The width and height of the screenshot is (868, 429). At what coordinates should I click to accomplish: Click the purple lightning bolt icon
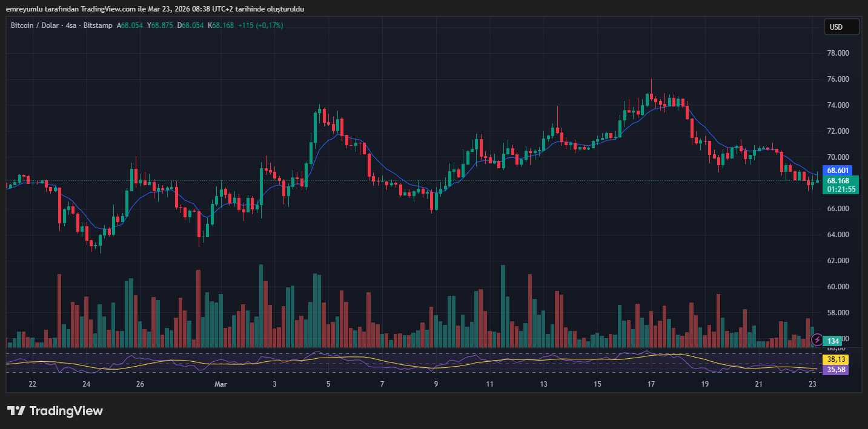tap(817, 340)
